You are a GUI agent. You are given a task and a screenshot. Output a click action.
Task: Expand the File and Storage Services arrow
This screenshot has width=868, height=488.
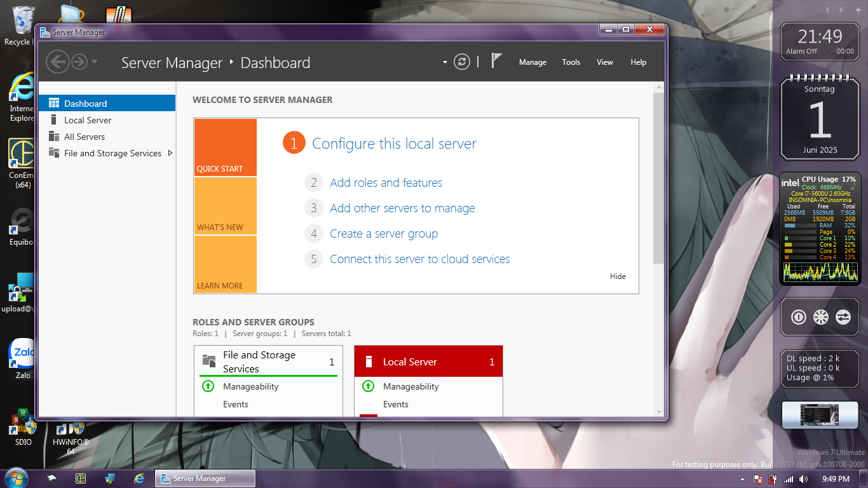coord(170,152)
